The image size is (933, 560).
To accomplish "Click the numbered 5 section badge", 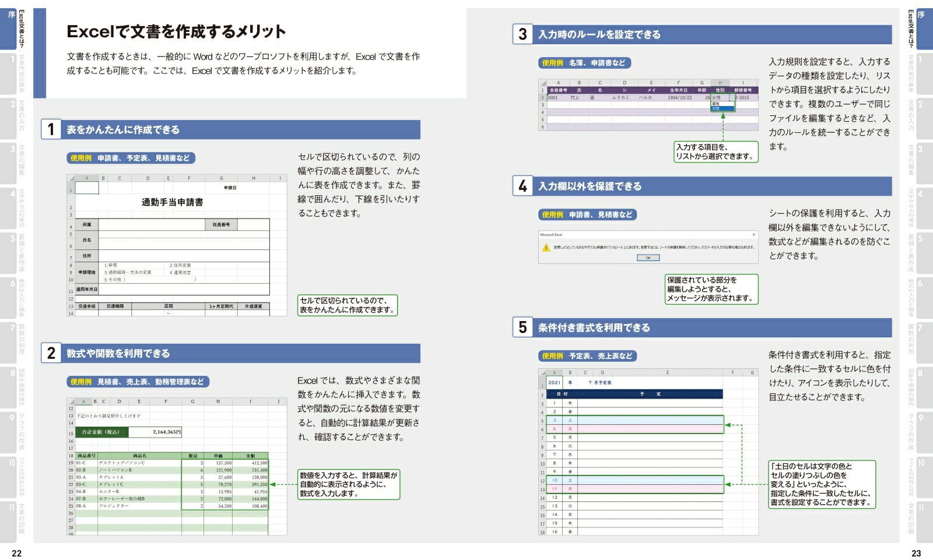I will pyautogui.click(x=522, y=327).
